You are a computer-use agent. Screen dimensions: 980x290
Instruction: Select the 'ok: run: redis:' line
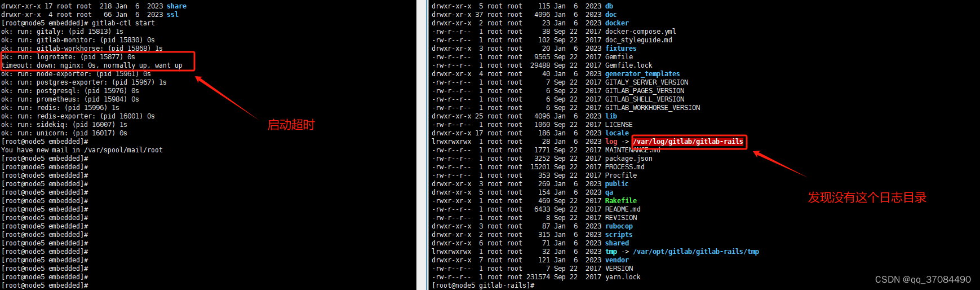[x=60, y=108]
